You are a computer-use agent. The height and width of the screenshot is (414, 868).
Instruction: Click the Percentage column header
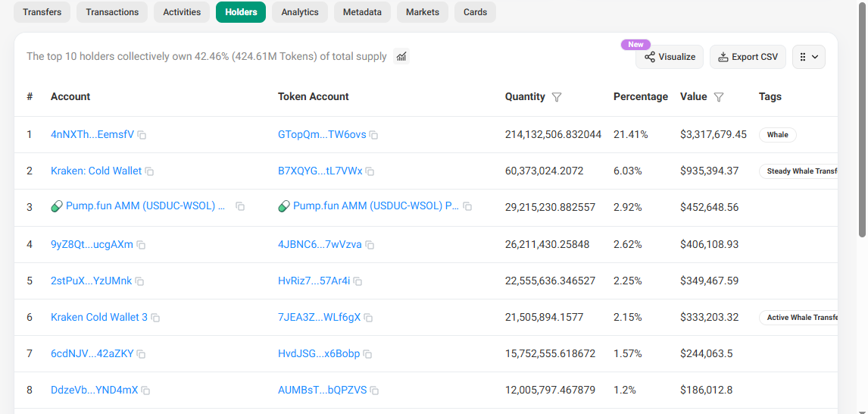tap(641, 96)
